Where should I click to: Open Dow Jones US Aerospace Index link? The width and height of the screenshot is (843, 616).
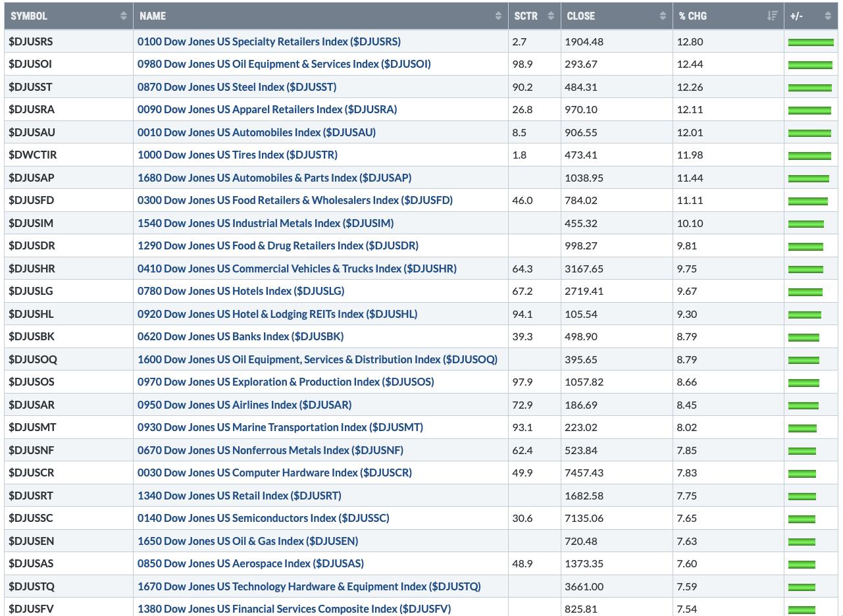250,563
